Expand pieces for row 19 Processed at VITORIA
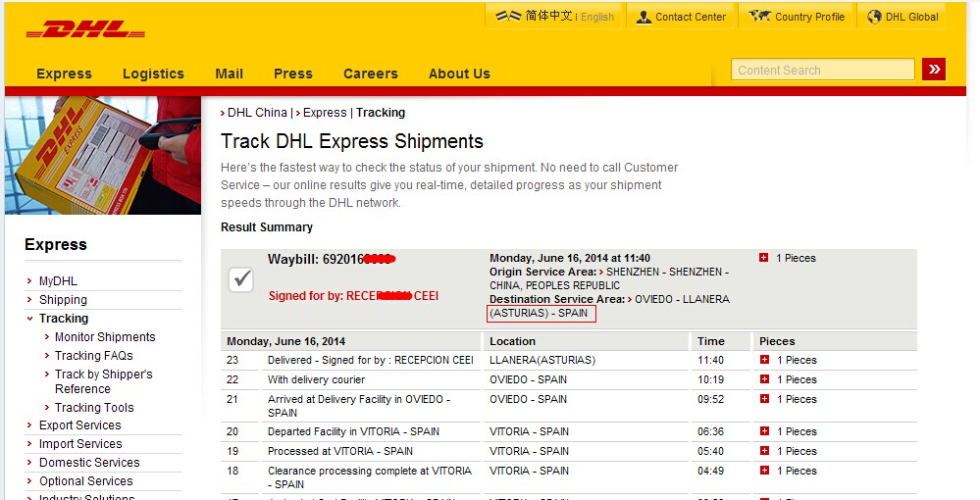Image resolution: width=980 pixels, height=500 pixels. point(764,450)
